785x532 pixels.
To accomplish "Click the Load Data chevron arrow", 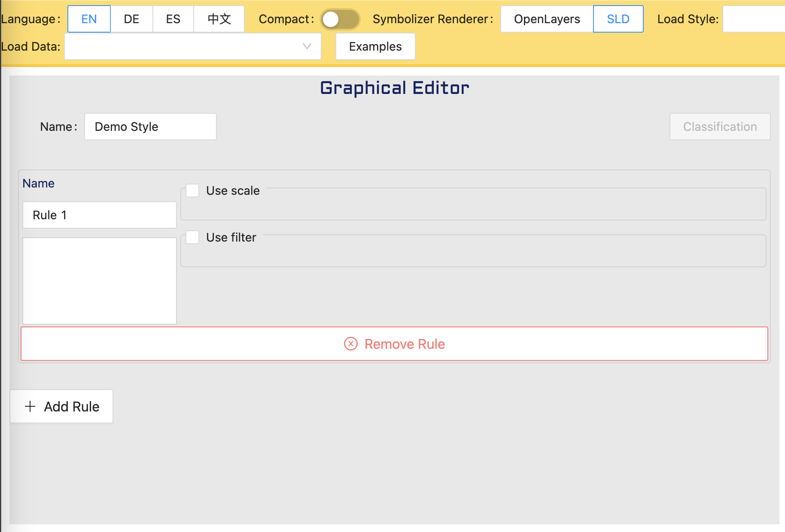I will coord(307,46).
